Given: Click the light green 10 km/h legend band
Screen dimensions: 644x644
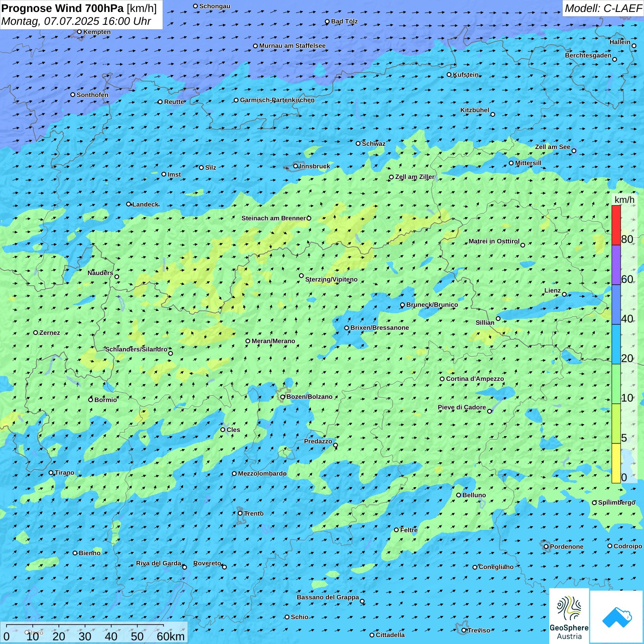Looking at the screenshot, I should tap(616, 384).
